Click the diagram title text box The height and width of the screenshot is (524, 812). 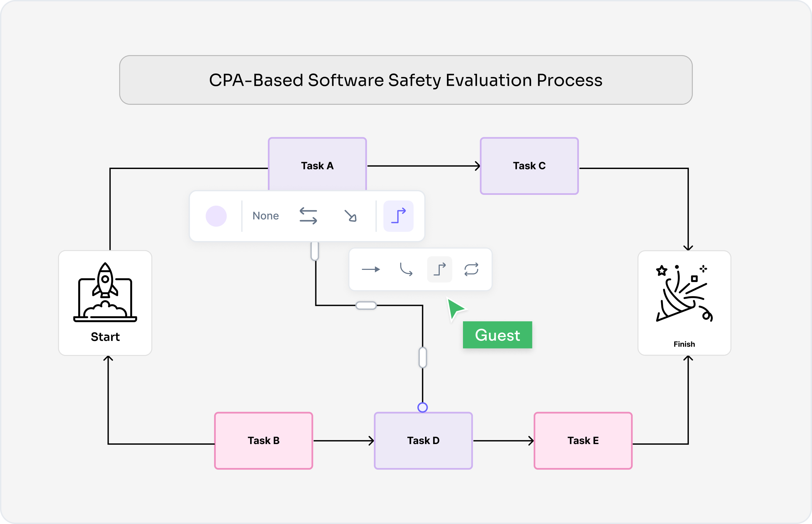coord(406,80)
